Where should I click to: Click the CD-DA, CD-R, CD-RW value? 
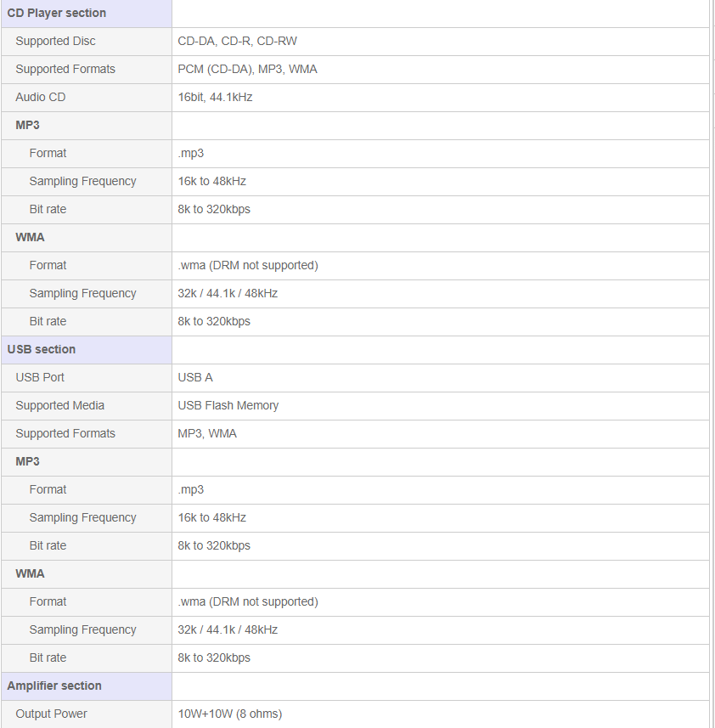237,42
